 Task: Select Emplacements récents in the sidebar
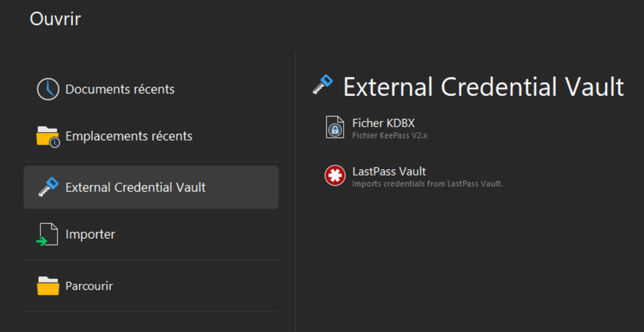pos(128,136)
